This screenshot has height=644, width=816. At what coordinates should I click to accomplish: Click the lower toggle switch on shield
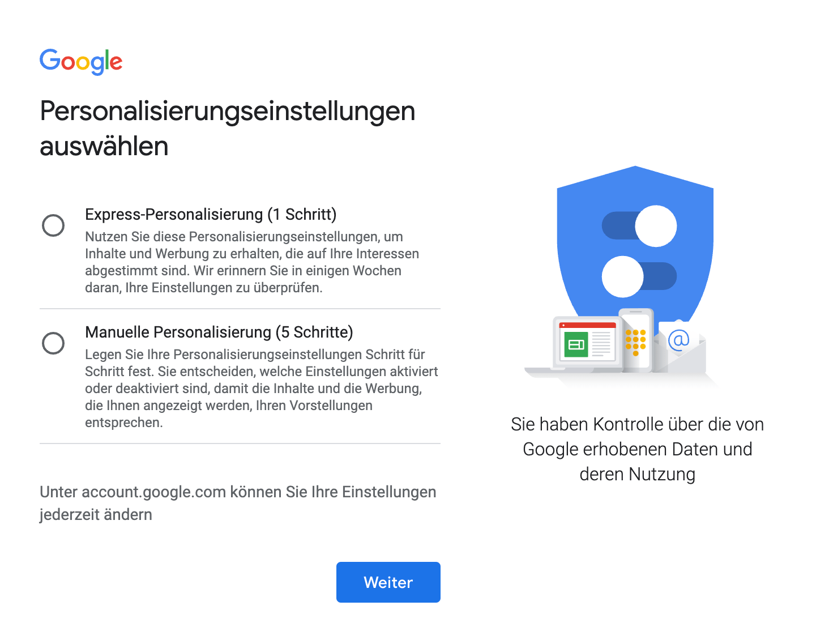pyautogui.click(x=639, y=276)
